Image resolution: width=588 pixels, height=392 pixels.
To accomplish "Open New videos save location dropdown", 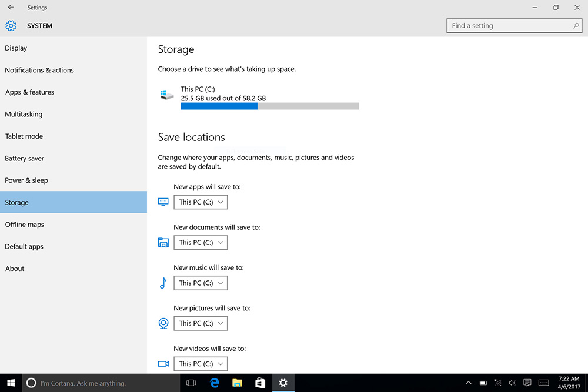I will 201,364.
